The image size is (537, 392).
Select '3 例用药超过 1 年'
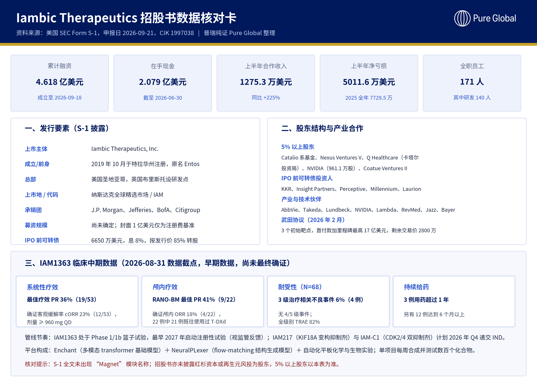pos(426,299)
